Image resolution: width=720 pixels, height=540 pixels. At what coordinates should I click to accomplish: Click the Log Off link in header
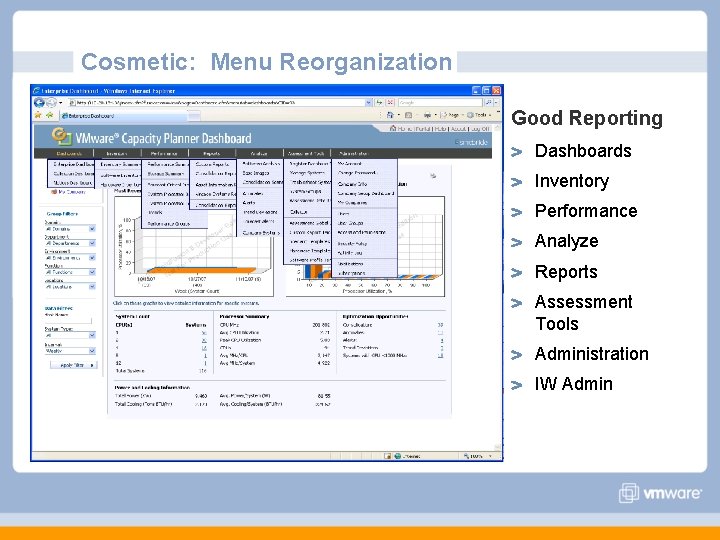(x=479, y=129)
